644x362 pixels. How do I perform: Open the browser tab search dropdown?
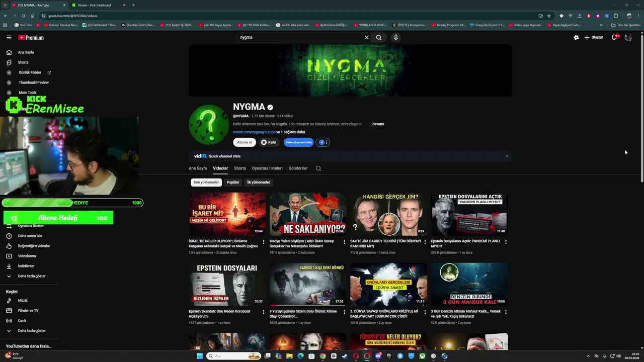5,5
